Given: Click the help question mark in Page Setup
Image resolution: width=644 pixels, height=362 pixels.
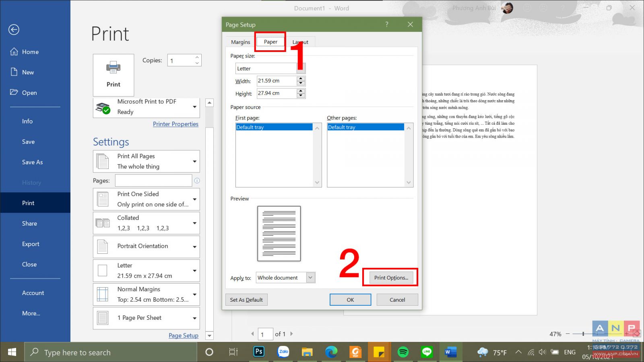Looking at the screenshot, I should coord(387,25).
